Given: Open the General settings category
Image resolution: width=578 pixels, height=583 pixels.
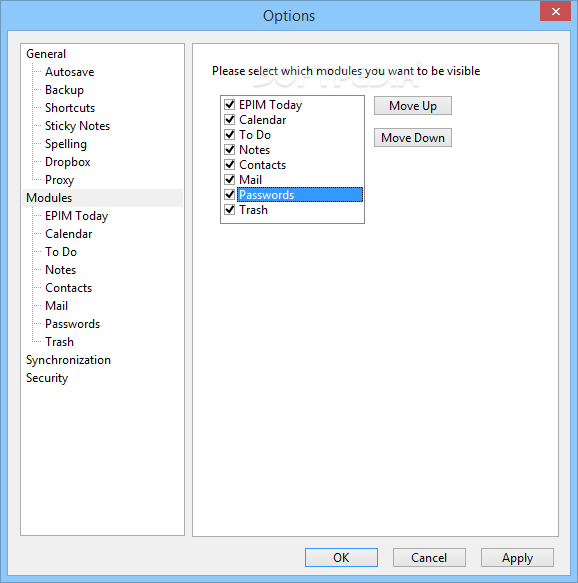Looking at the screenshot, I should point(46,54).
